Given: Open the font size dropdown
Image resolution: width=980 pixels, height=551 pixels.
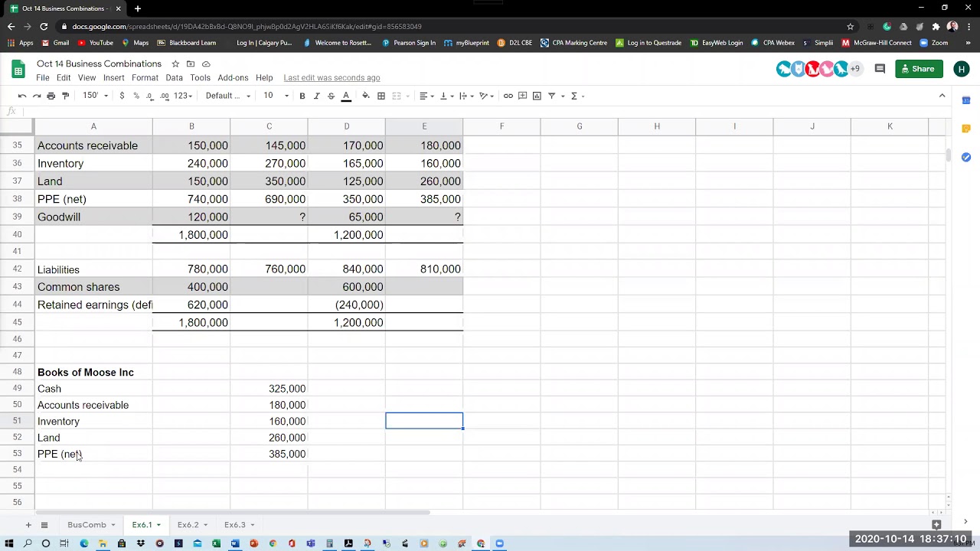Looking at the screenshot, I should coord(276,96).
